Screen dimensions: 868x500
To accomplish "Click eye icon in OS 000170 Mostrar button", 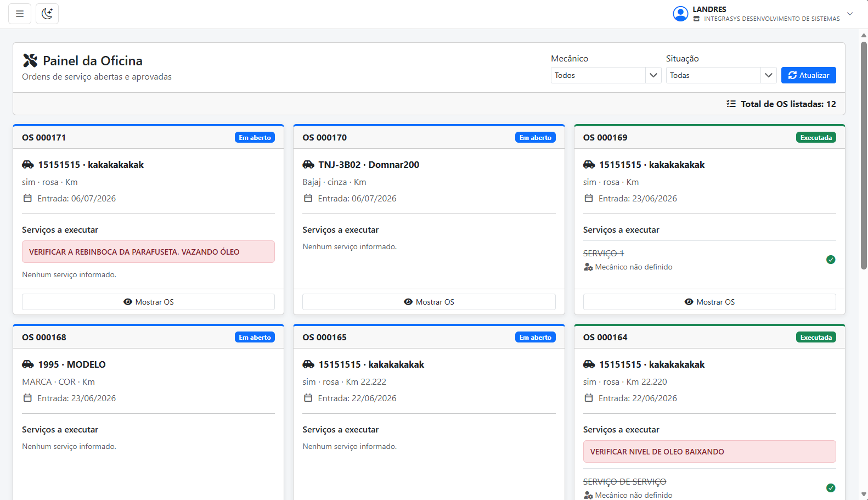I will point(408,302).
